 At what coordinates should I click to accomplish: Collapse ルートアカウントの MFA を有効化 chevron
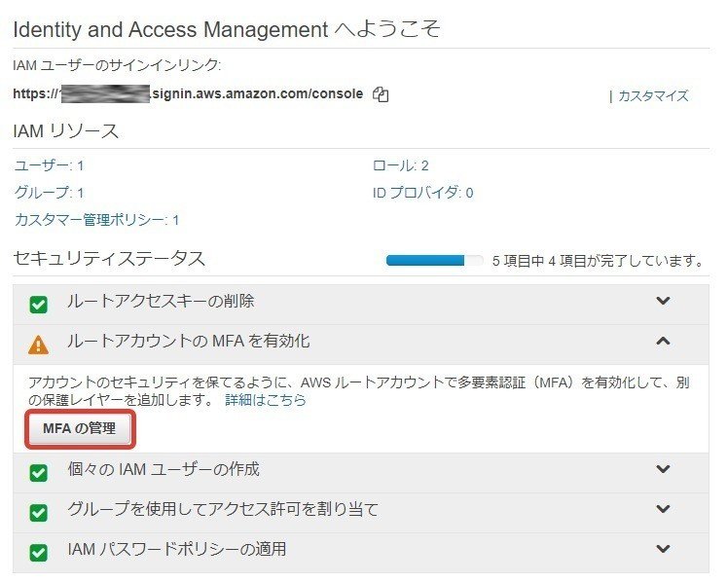pos(663,342)
